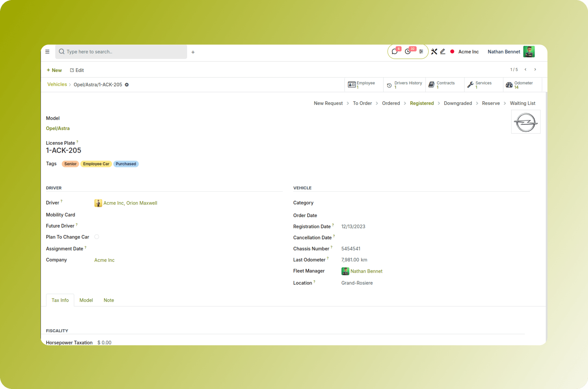Click the search magnifier icon
Image resolution: width=588 pixels, height=389 pixels.
(61, 52)
